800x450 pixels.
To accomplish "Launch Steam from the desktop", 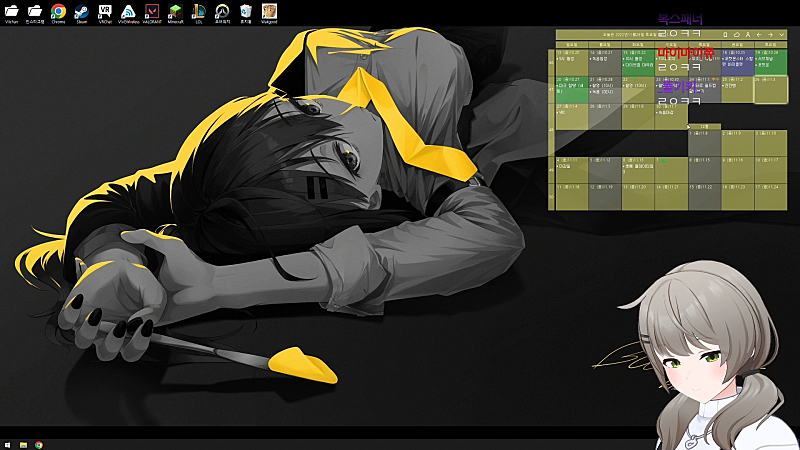I will pos(81,12).
